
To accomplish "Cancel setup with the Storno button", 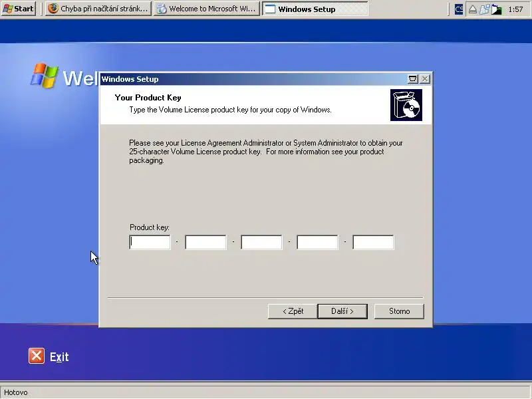I will (399, 311).
